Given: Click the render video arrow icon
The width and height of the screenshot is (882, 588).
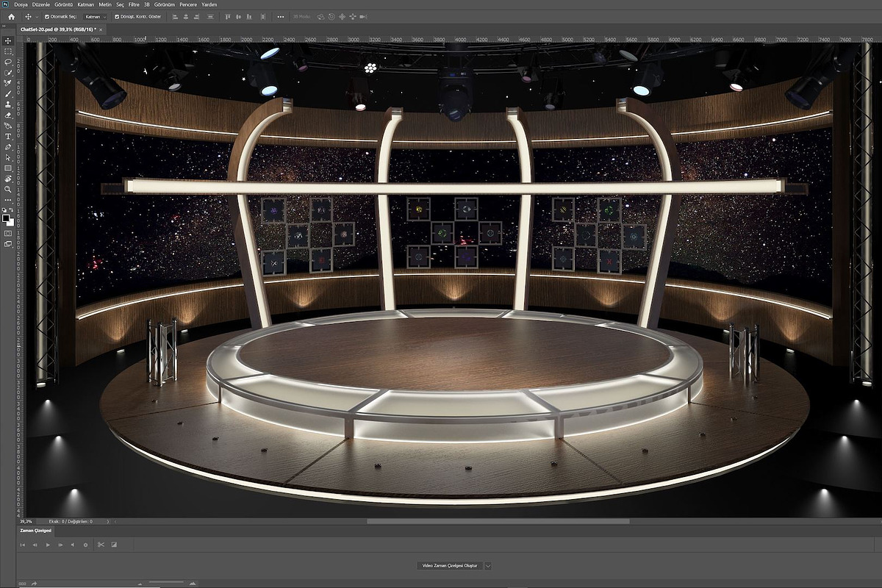Looking at the screenshot, I should coord(34,584).
